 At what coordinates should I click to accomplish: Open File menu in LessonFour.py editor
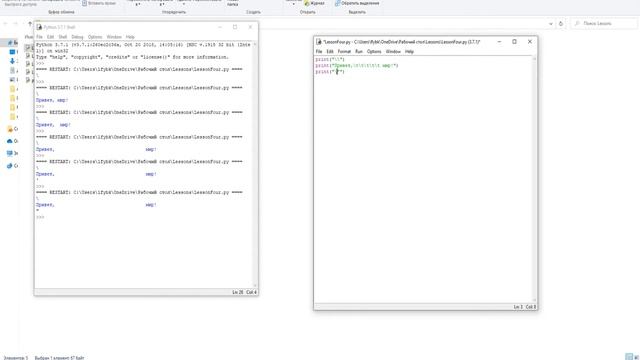coord(319,52)
